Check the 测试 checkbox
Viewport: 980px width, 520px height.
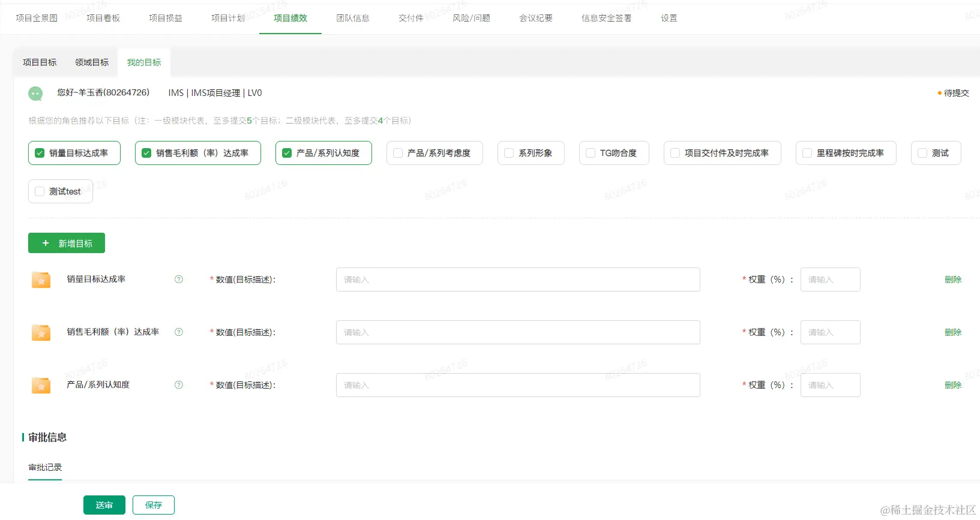[x=922, y=153]
